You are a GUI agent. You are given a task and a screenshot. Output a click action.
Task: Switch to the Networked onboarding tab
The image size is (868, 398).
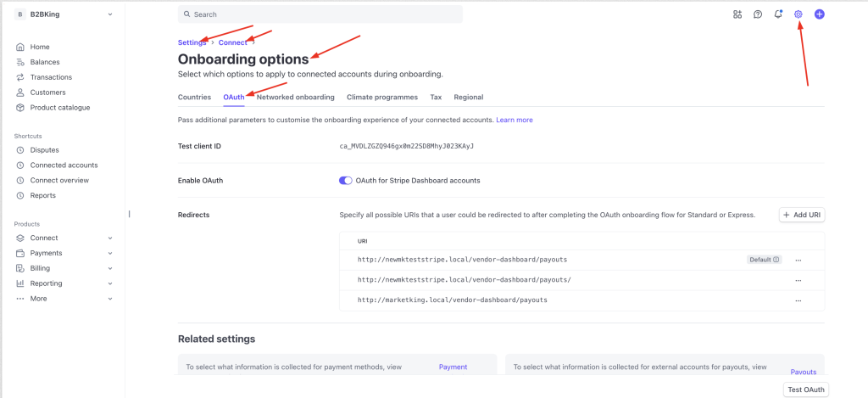295,98
